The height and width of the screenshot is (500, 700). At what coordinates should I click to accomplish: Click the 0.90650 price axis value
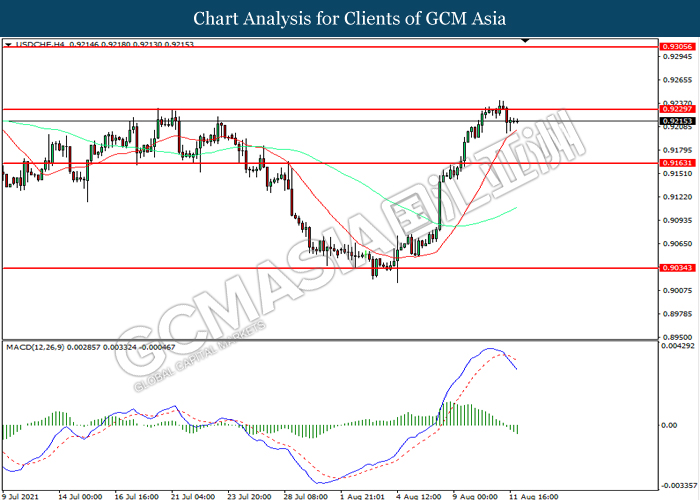coord(678,244)
